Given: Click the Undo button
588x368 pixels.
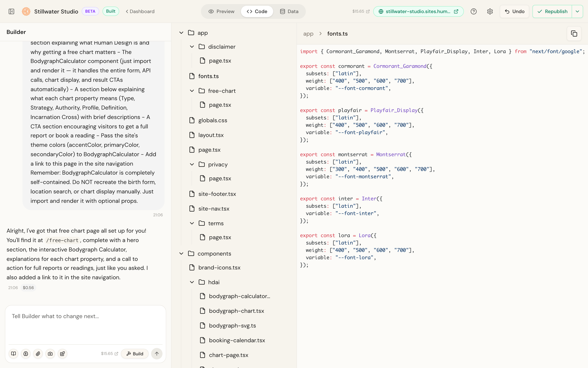Looking at the screenshot, I should tap(514, 11).
